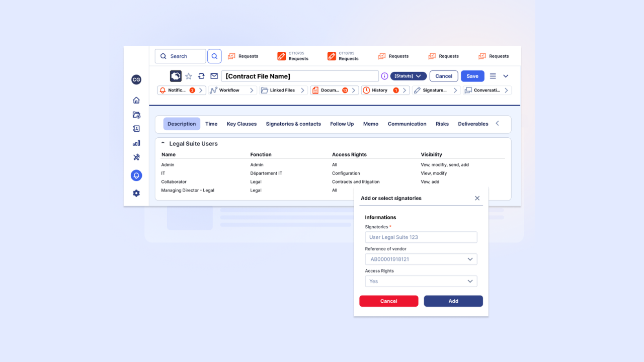Screen dimensions: 644x362
Task: Click the top Cancel button
Action: 444,76
